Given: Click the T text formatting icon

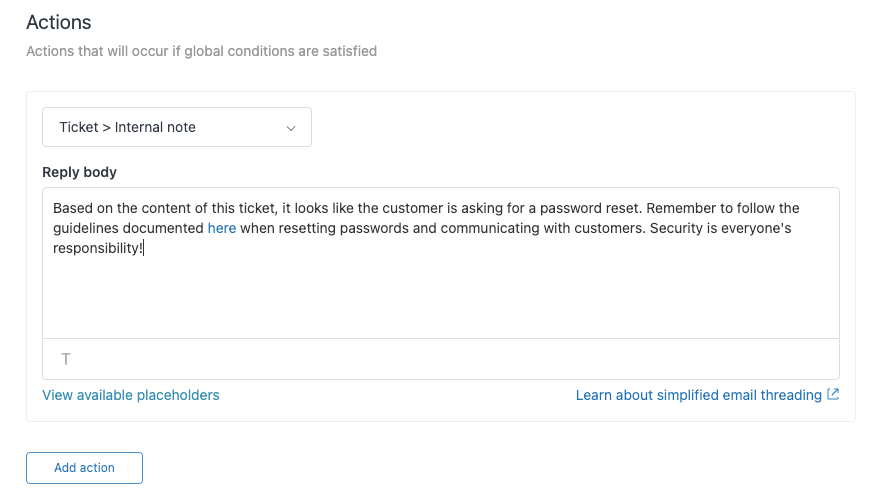Looking at the screenshot, I should click(x=66, y=359).
